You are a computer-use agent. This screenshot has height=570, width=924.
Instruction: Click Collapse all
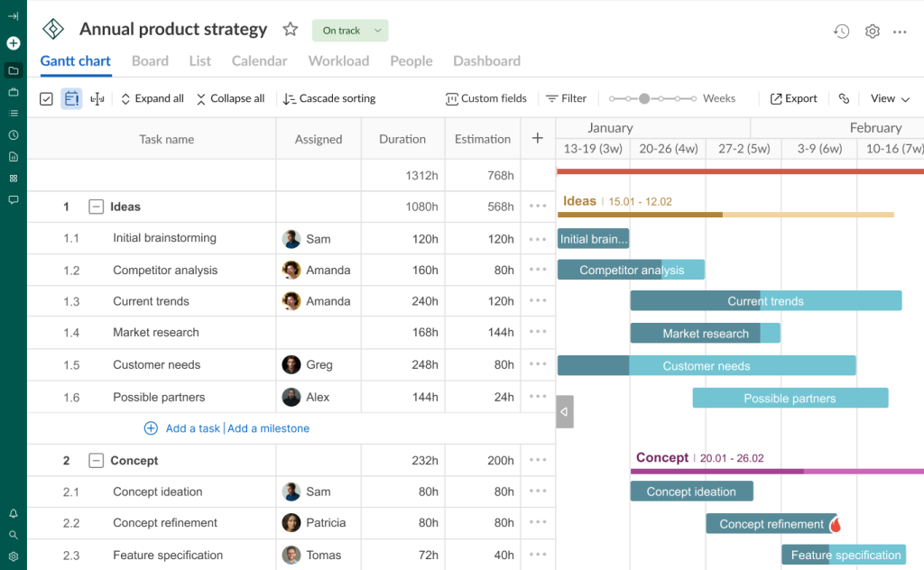[230, 98]
